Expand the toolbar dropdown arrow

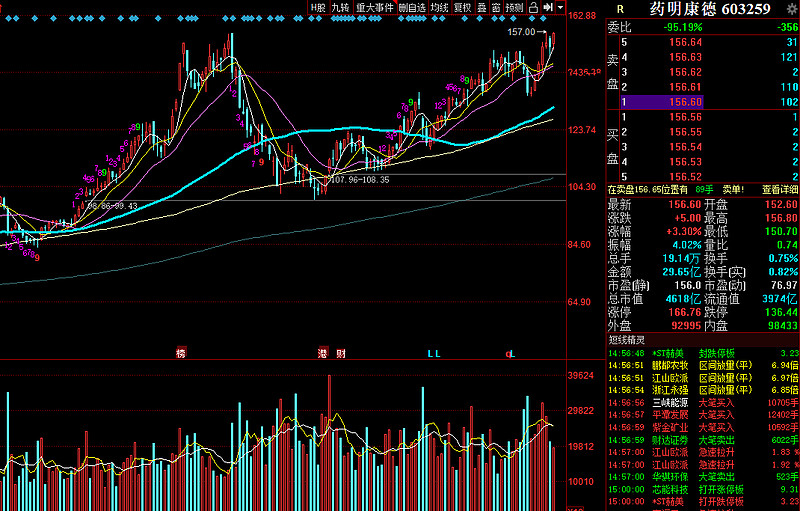click(561, 7)
